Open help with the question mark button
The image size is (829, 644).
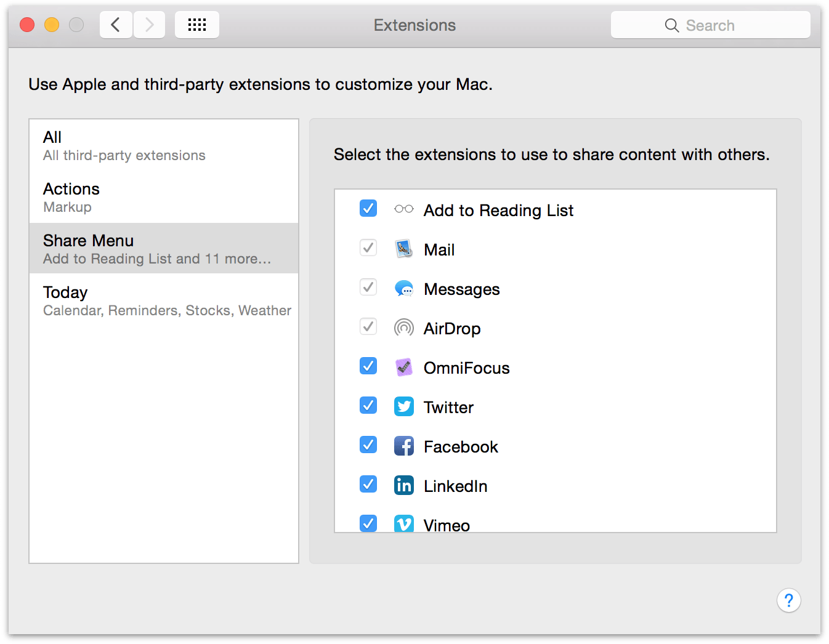tap(789, 600)
